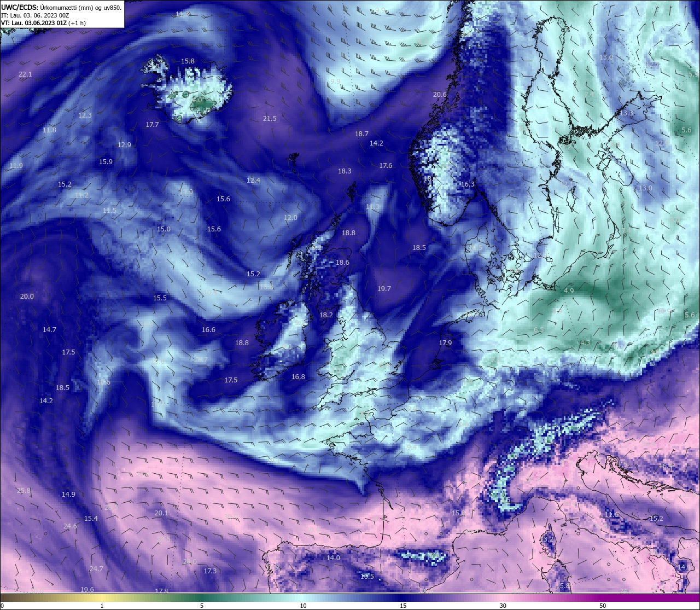The width and height of the screenshot is (700, 610).
Task: Click the 10 tick on the color scale
Action: click(x=303, y=606)
